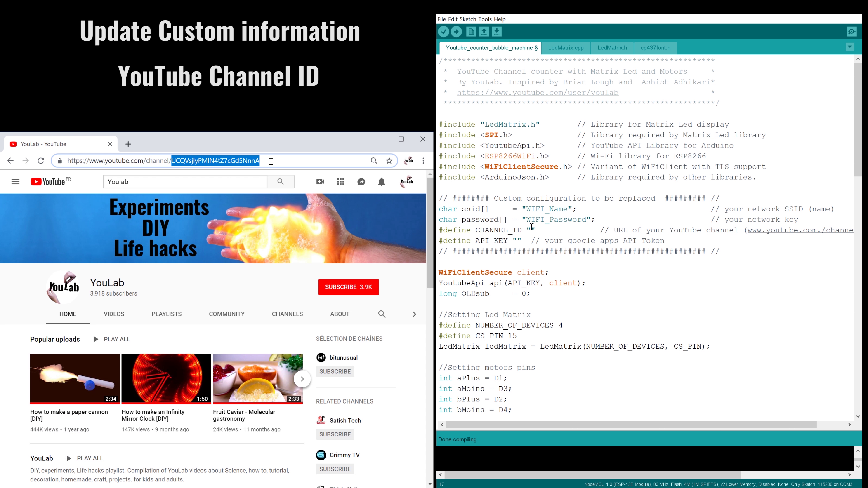Viewport: 868px width, 488px height.
Task: Open the Arduino Serial Monitor icon
Action: tap(851, 32)
